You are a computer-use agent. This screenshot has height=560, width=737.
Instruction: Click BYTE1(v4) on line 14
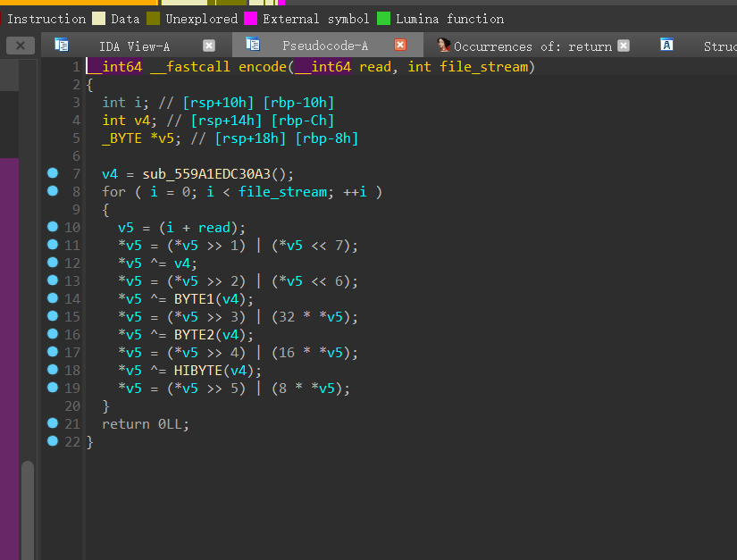[x=210, y=299]
